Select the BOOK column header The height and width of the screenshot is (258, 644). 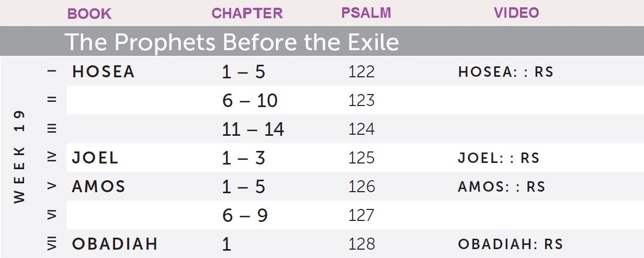[89, 14]
